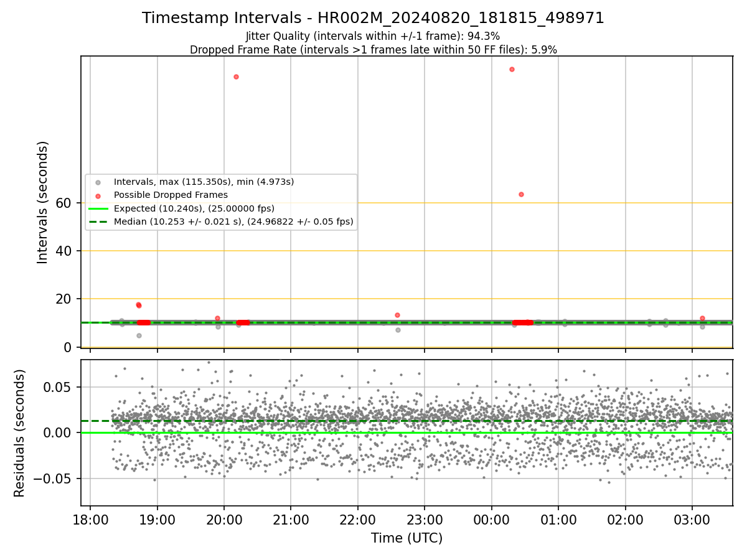Click the red point near 18 seconds before 19:00
The height and width of the screenshot is (560, 747).
click(138, 305)
